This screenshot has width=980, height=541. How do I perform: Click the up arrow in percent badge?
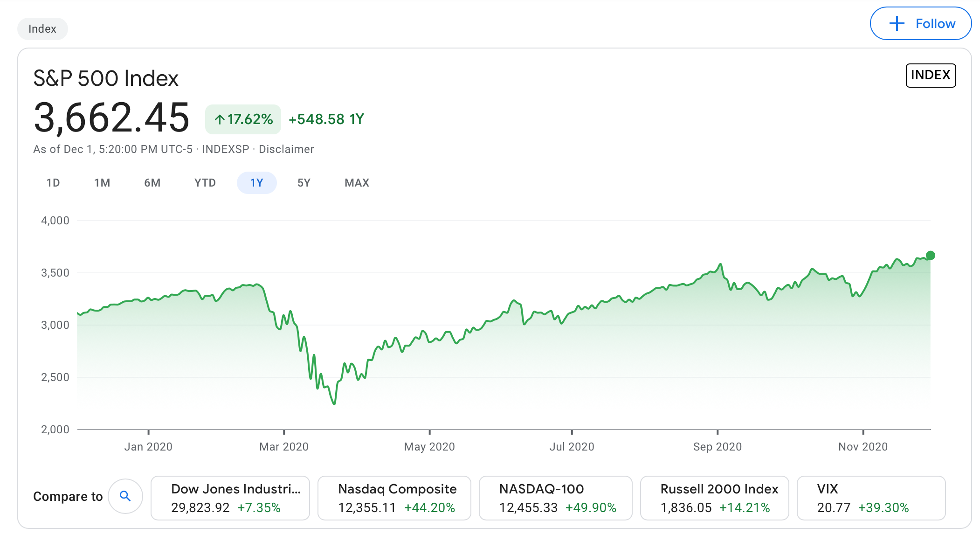tap(220, 120)
